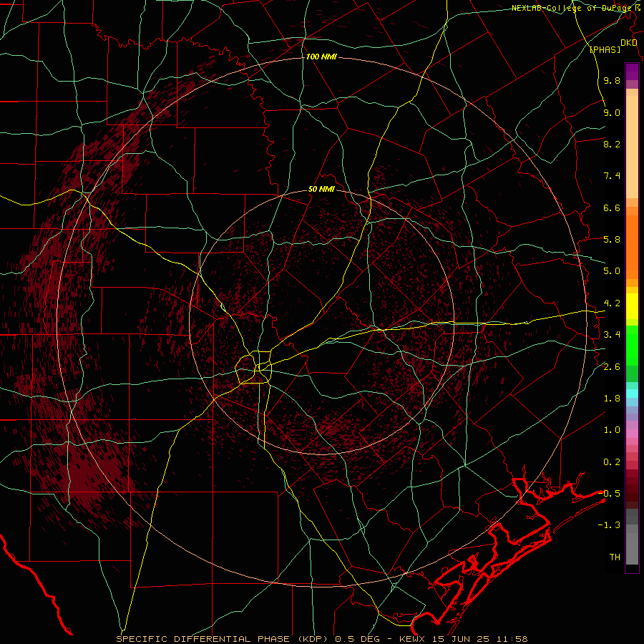Click the 9.0 value on the scale
Screen dimensions: 644x644
(x=612, y=112)
